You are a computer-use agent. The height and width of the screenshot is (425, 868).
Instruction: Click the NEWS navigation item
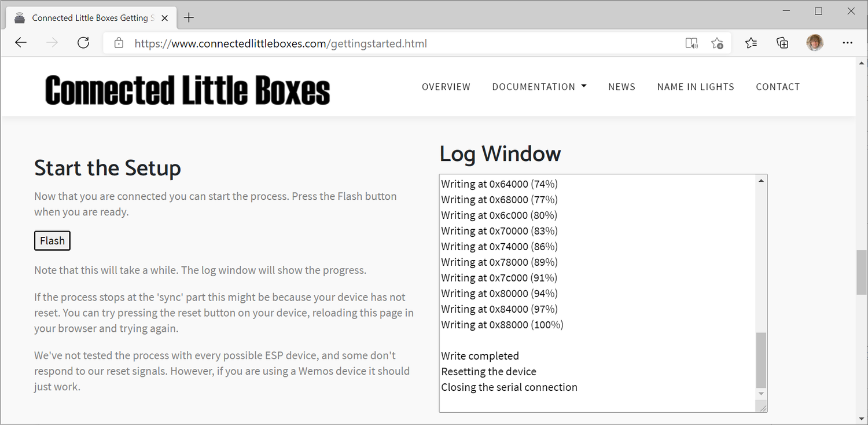coord(621,86)
